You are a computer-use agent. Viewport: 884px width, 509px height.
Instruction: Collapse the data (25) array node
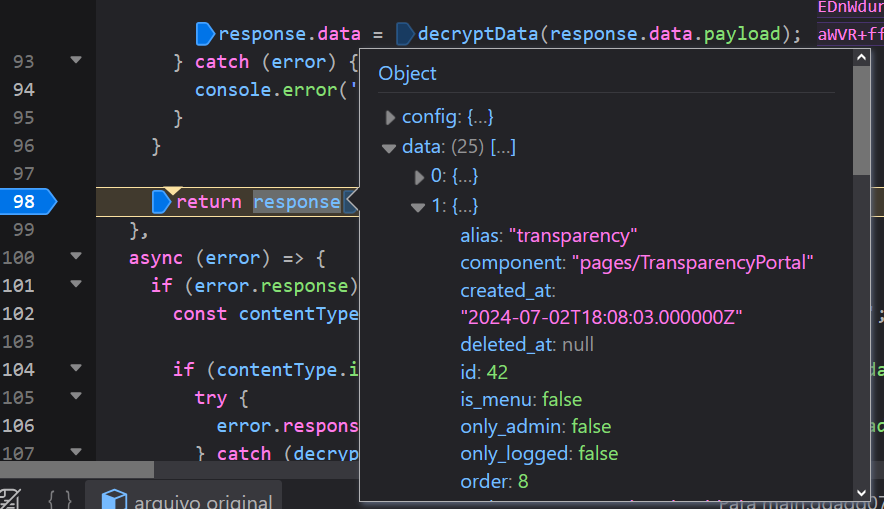click(388, 148)
